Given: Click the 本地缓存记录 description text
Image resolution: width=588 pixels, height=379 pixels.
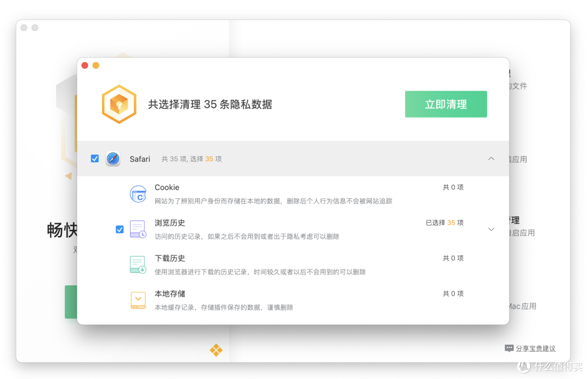Looking at the screenshot, I should point(224,308).
